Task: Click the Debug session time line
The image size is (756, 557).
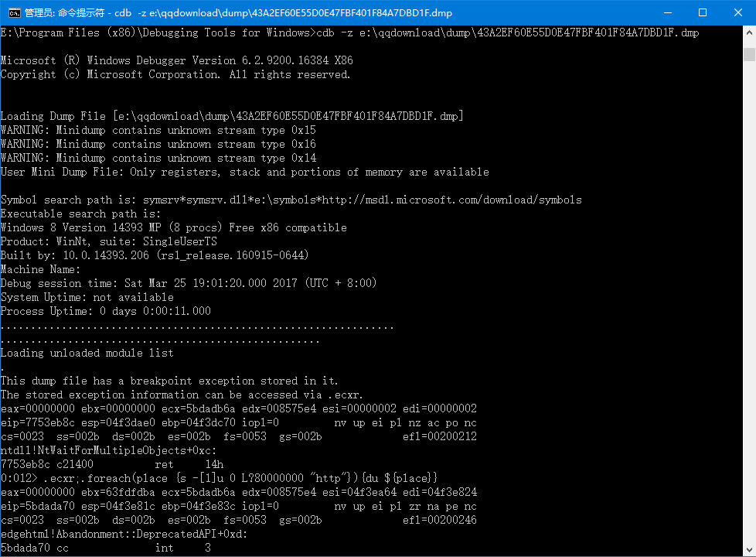Action: [188, 283]
